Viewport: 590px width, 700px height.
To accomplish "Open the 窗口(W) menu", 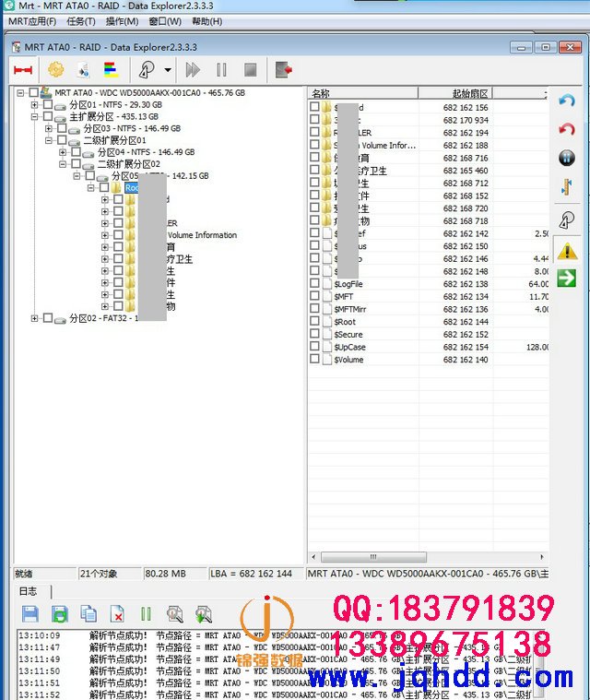I will click(165, 21).
